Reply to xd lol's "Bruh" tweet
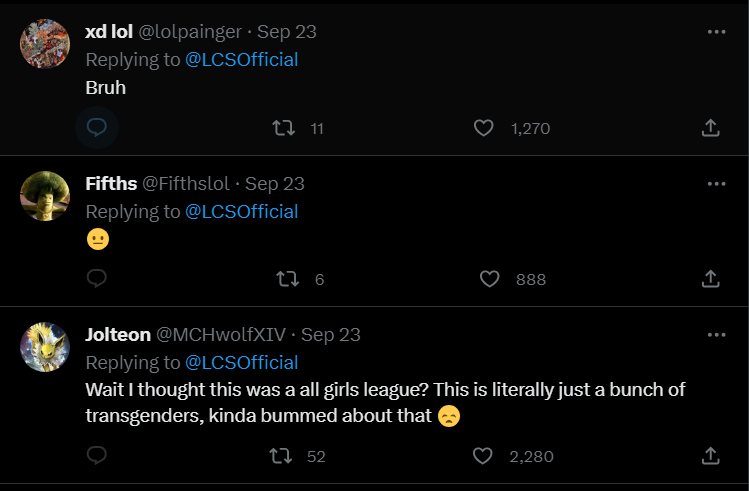Viewport: 749px width, 491px height. click(97, 128)
